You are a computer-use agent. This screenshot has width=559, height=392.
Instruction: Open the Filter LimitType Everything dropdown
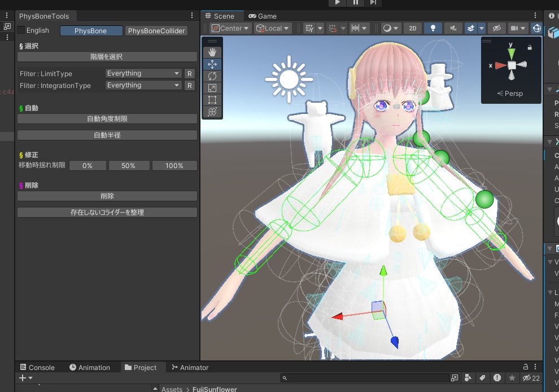pyautogui.click(x=143, y=73)
